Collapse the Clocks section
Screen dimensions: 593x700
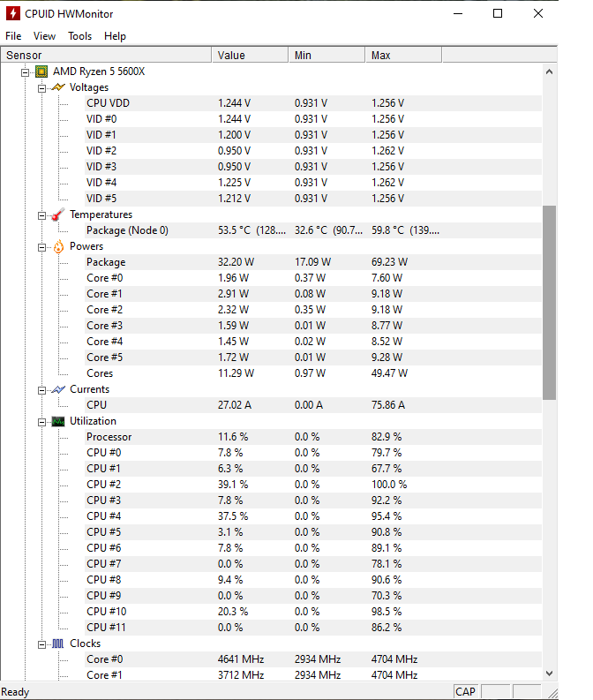41,644
